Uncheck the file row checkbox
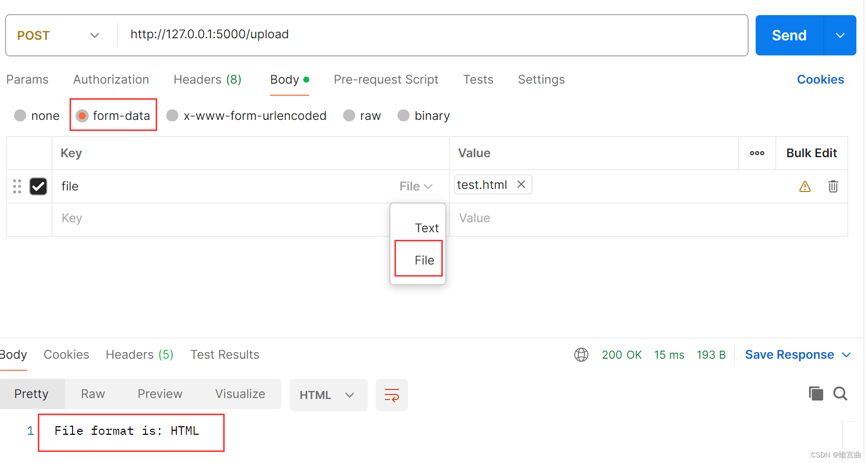The width and height of the screenshot is (868, 463). pyautogui.click(x=38, y=186)
